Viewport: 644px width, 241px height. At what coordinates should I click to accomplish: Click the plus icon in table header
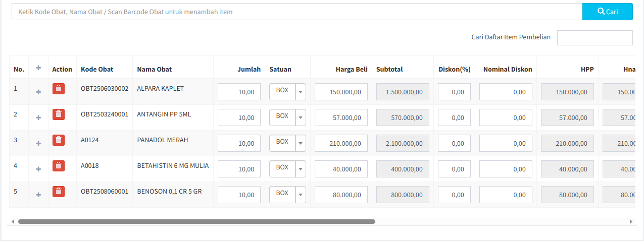[x=38, y=68]
